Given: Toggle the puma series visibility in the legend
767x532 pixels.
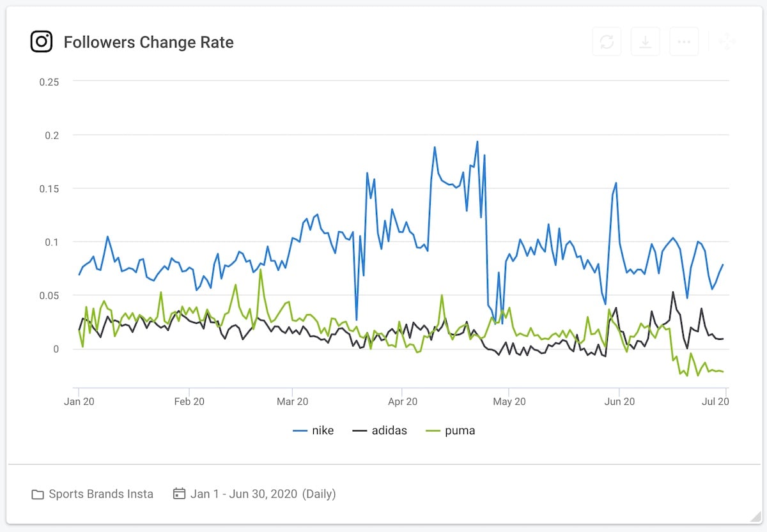Looking at the screenshot, I should (x=460, y=430).
